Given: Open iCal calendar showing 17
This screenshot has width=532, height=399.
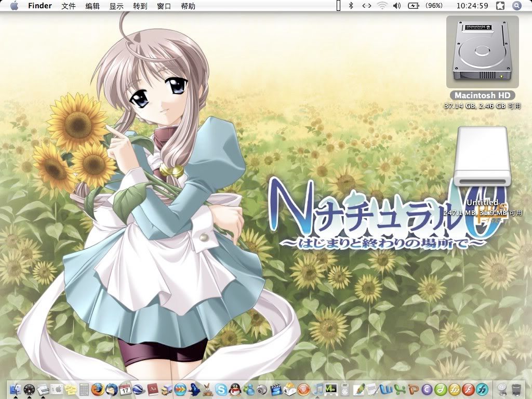Looking at the screenshot, I should click(x=125, y=390).
